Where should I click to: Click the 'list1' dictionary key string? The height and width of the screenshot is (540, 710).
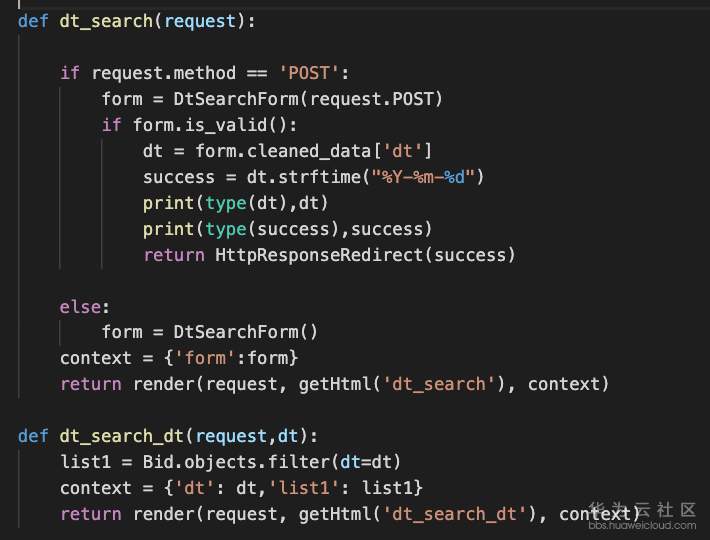coord(311,488)
